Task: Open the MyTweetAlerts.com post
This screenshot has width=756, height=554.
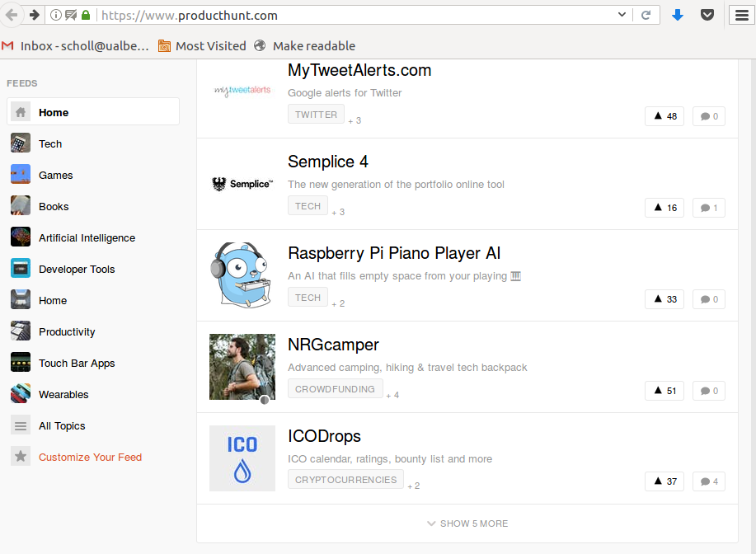Action: point(359,70)
